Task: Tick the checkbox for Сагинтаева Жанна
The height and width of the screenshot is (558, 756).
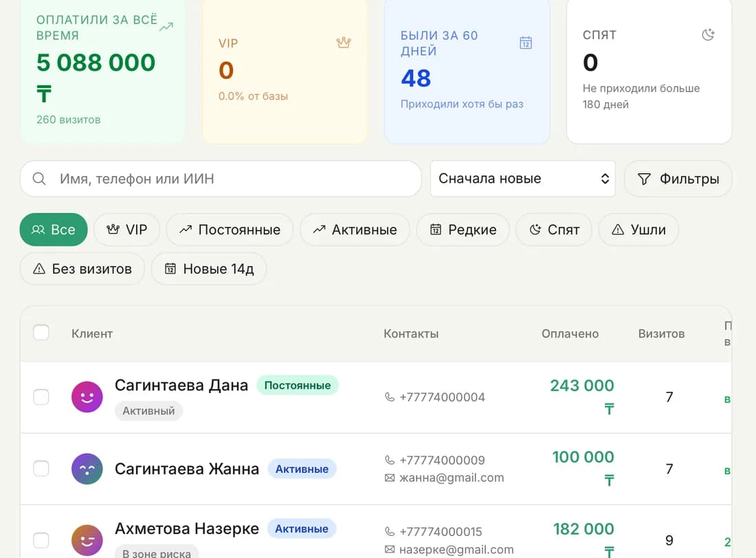Action: click(41, 468)
